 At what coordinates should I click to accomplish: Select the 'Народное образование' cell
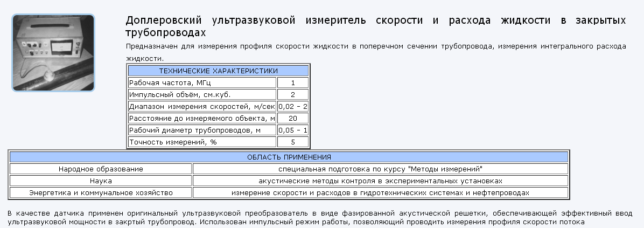(101, 169)
